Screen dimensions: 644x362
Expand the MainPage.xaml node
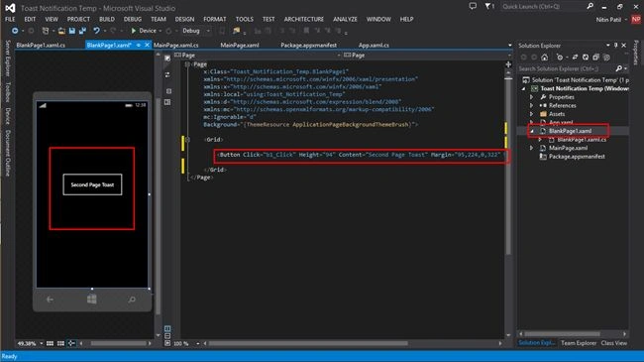pyautogui.click(x=531, y=148)
